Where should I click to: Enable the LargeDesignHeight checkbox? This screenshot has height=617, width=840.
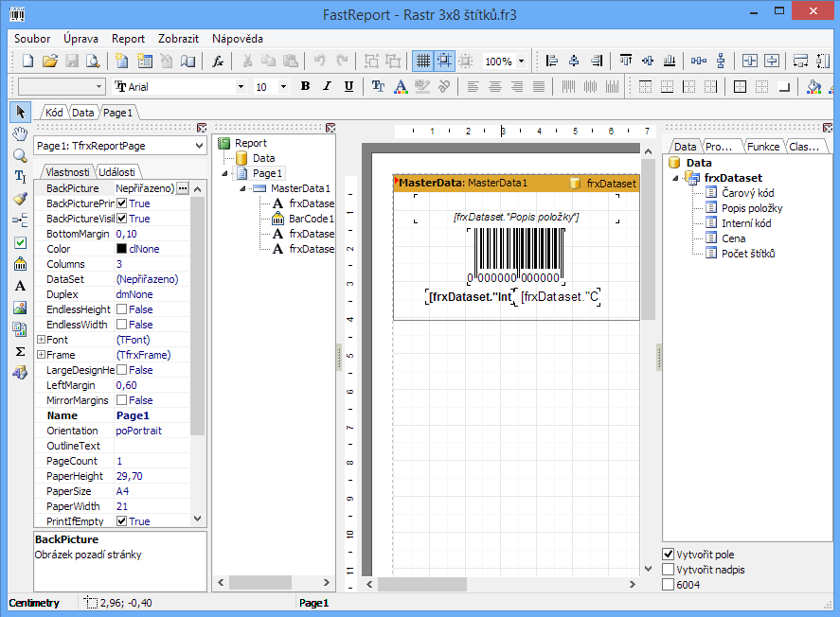coord(121,370)
